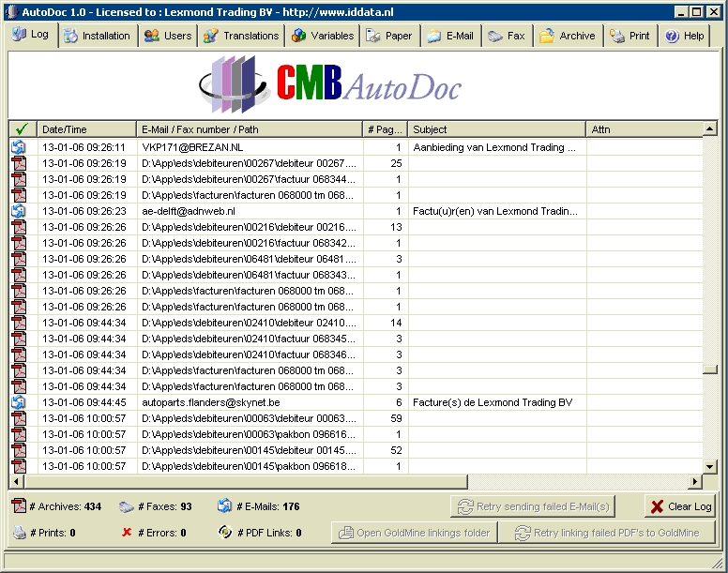The width and height of the screenshot is (728, 573).
Task: Click PDF icon of pakbon 096618 row
Action: pos(19,466)
